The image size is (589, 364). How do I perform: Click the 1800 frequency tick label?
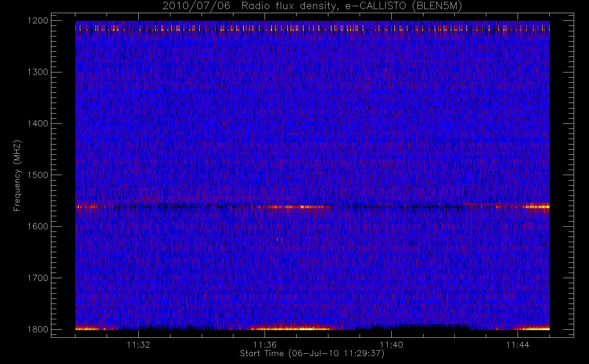click(37, 329)
